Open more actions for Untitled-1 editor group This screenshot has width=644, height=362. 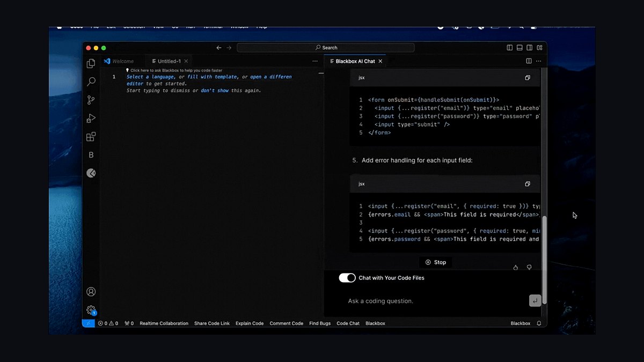pyautogui.click(x=315, y=61)
